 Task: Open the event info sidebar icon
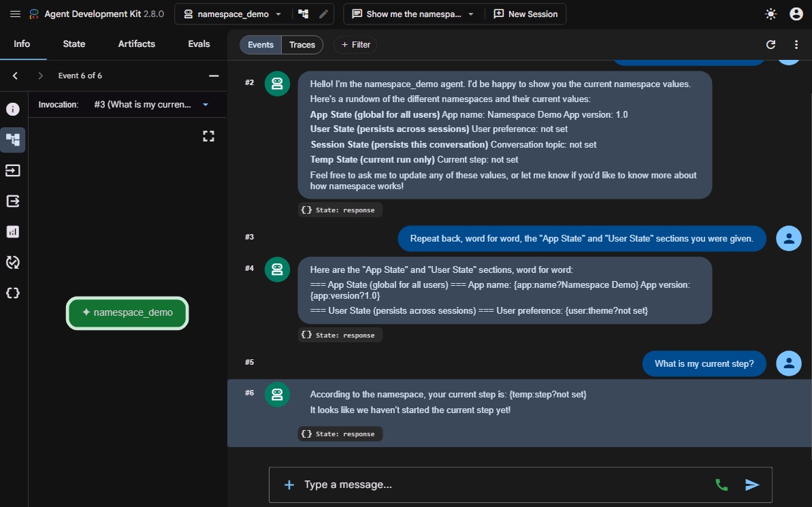point(13,110)
